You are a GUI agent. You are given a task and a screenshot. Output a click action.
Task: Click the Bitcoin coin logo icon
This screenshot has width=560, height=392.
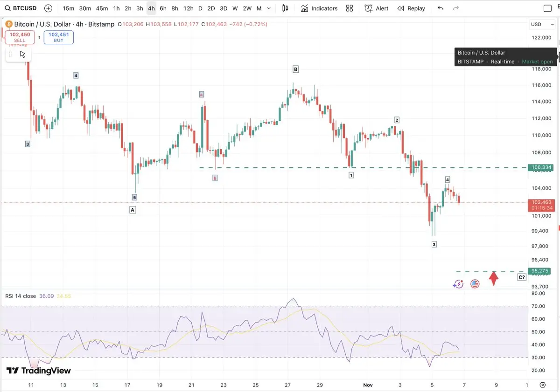8,24
